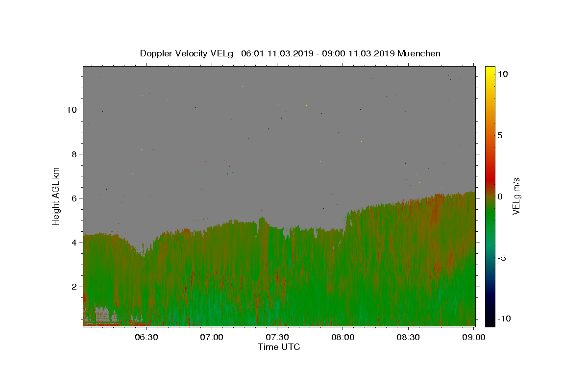Click the colorbar value 0 label
The image size is (588, 392).
500,196
